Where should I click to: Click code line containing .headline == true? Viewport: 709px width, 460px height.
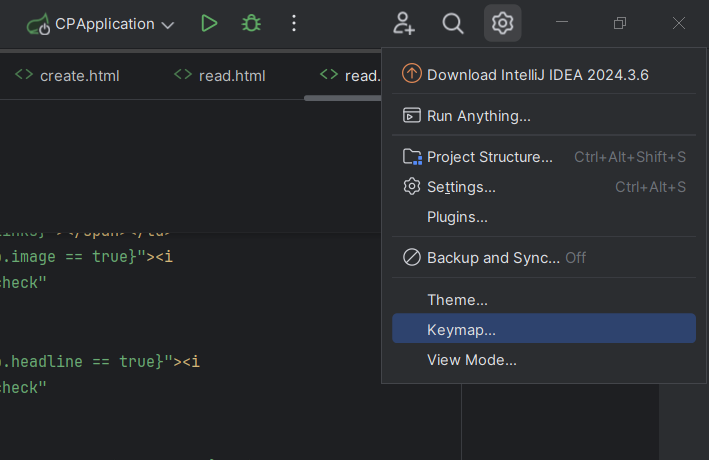coord(99,361)
